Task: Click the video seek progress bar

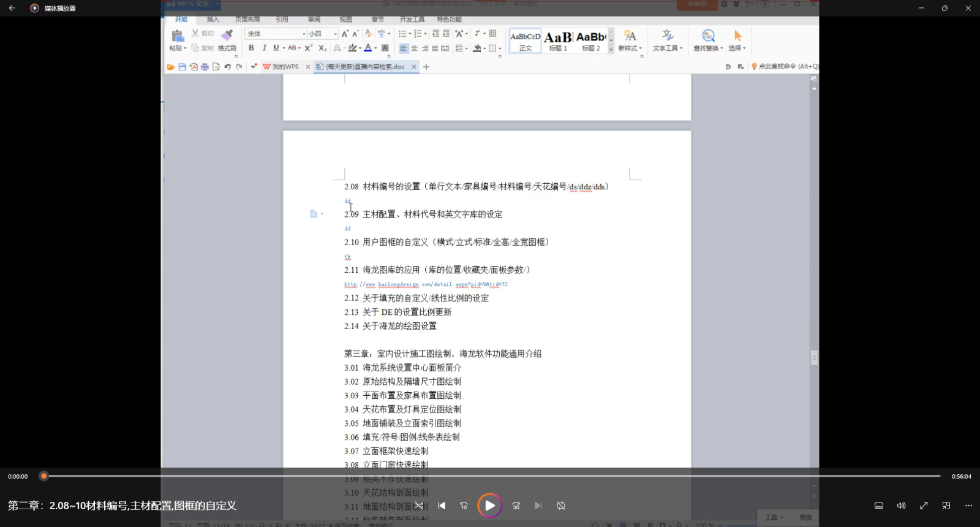Action: tap(490, 476)
